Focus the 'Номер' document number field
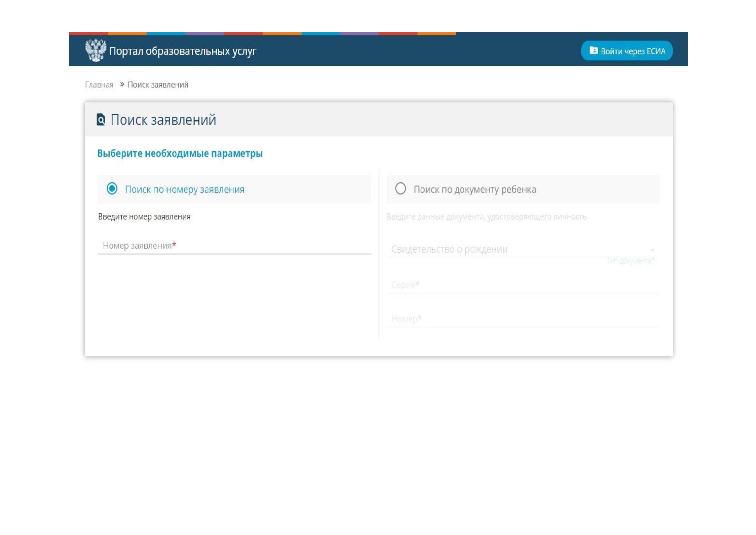The height and width of the screenshot is (535, 756). [x=523, y=319]
